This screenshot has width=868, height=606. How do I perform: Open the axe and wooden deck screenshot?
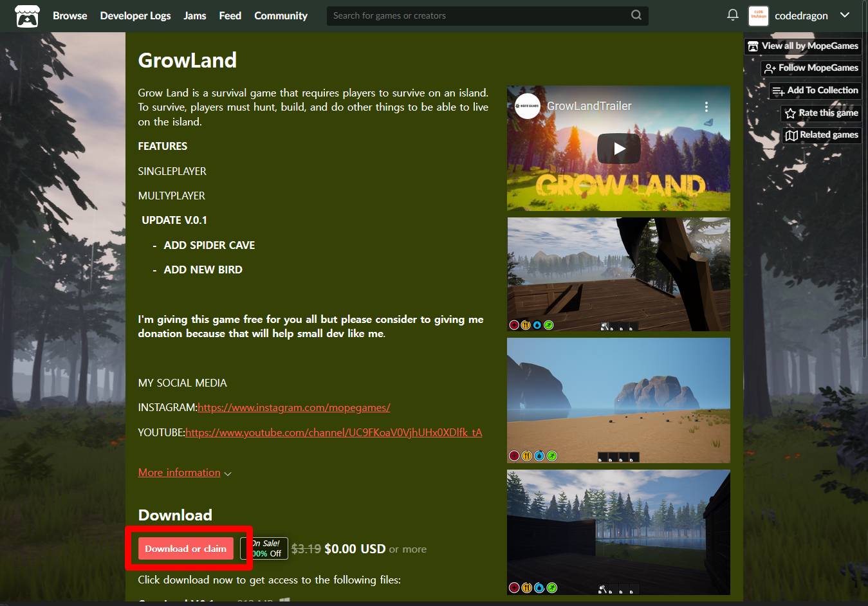618,274
